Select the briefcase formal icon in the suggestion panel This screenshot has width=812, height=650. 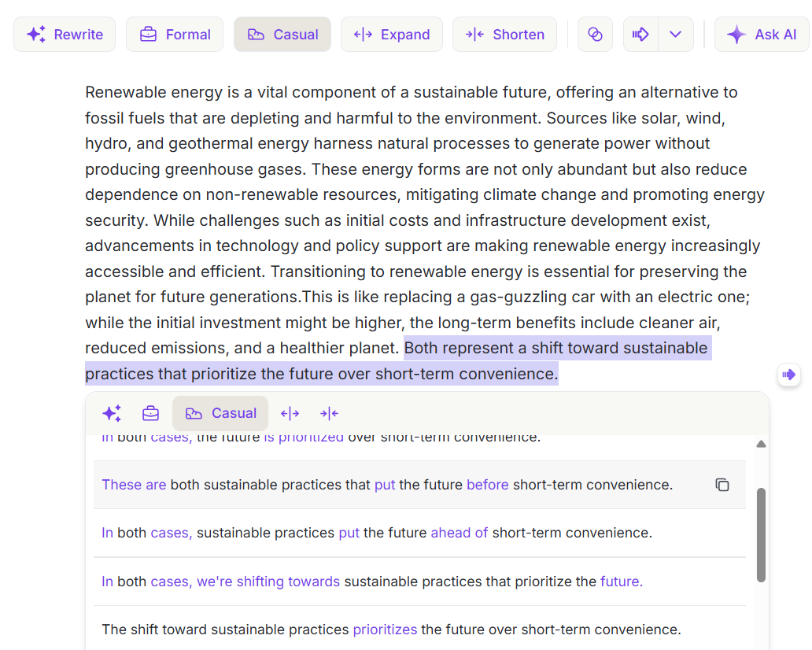150,413
